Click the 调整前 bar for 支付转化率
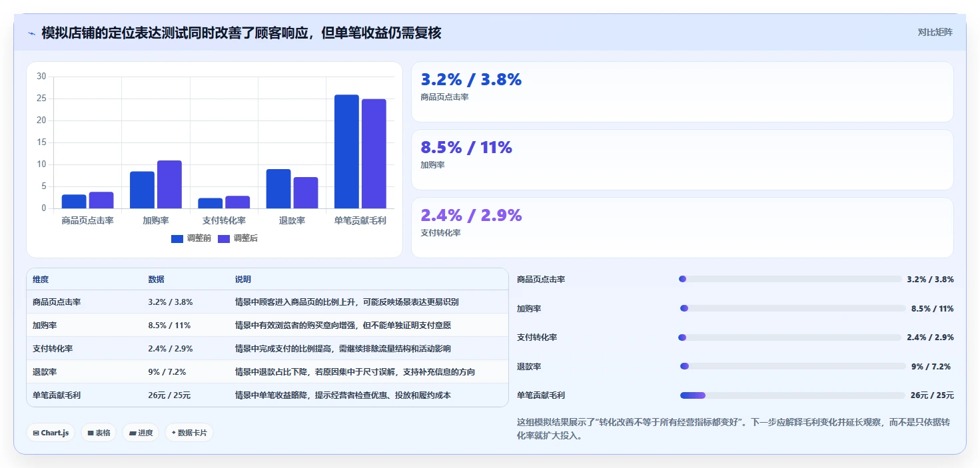Viewport: 980px width, 468px height. (211, 203)
